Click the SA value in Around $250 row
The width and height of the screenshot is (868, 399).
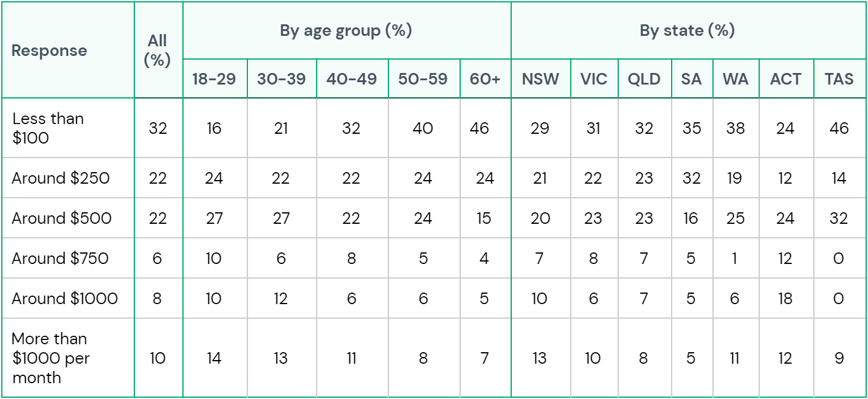pos(691,179)
